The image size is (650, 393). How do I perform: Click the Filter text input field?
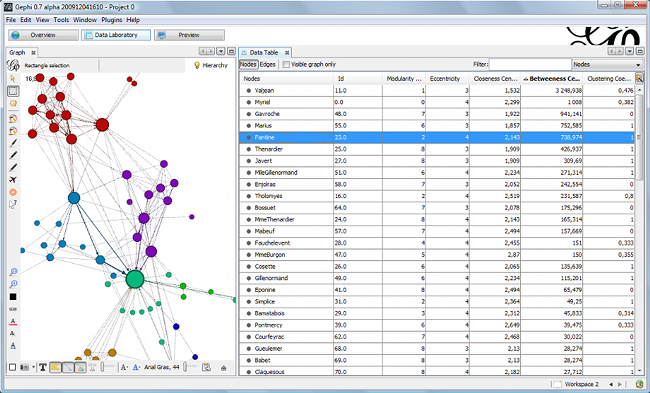click(530, 65)
